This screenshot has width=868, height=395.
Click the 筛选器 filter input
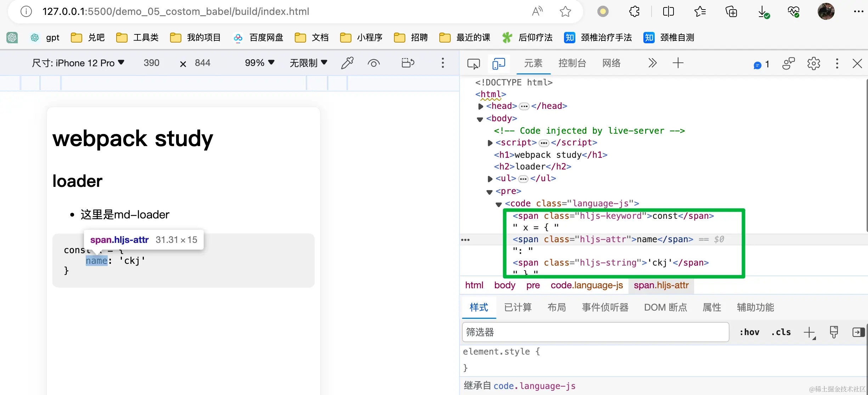click(596, 332)
